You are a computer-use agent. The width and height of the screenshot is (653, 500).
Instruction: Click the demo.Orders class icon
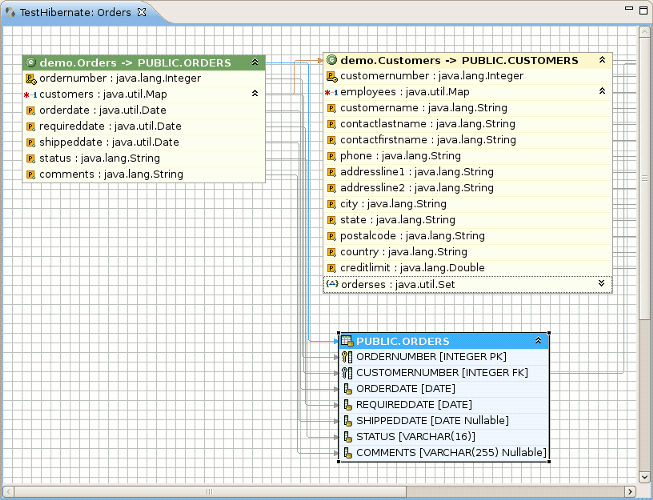coord(32,62)
